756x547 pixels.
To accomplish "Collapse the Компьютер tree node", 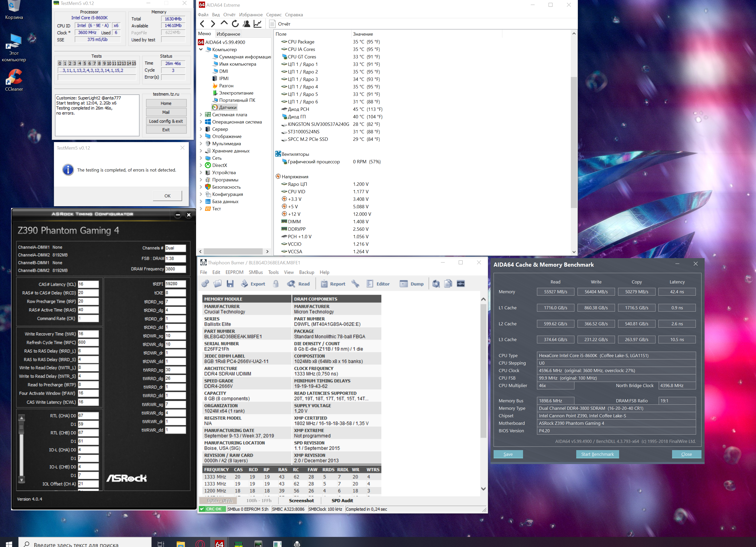I will click(x=201, y=49).
